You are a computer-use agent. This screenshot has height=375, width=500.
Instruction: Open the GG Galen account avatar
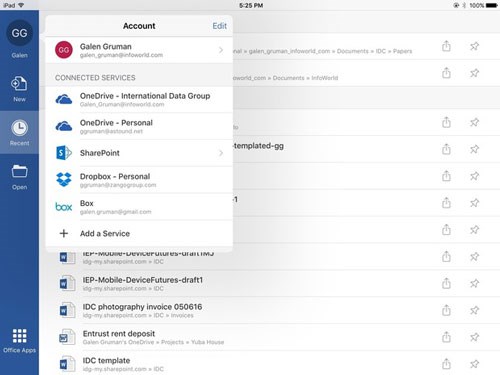(x=19, y=33)
